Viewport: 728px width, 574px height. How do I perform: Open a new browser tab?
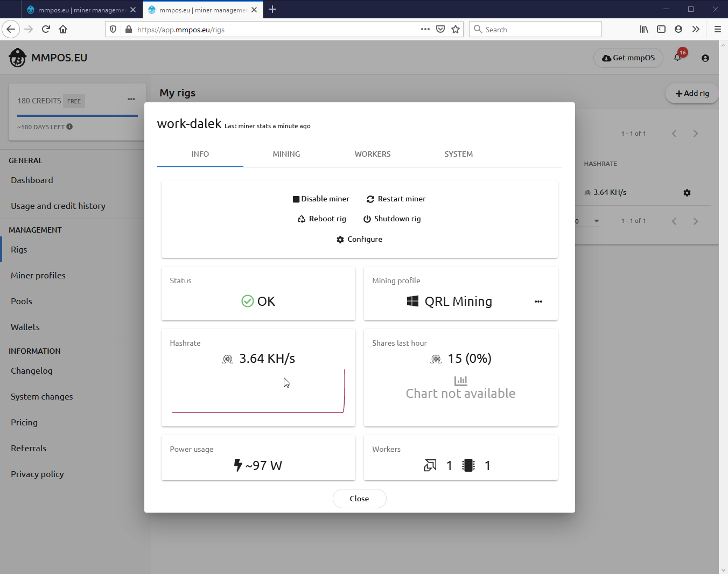(272, 9)
